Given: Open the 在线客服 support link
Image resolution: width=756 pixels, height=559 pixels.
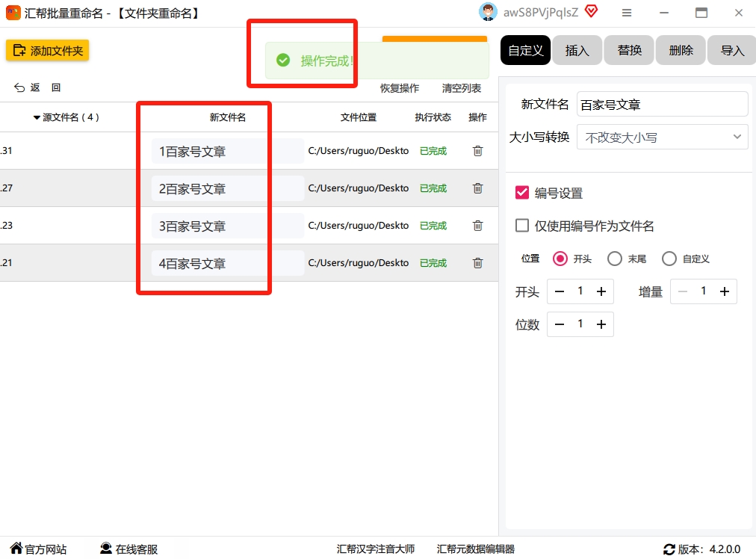Looking at the screenshot, I should tap(128, 549).
